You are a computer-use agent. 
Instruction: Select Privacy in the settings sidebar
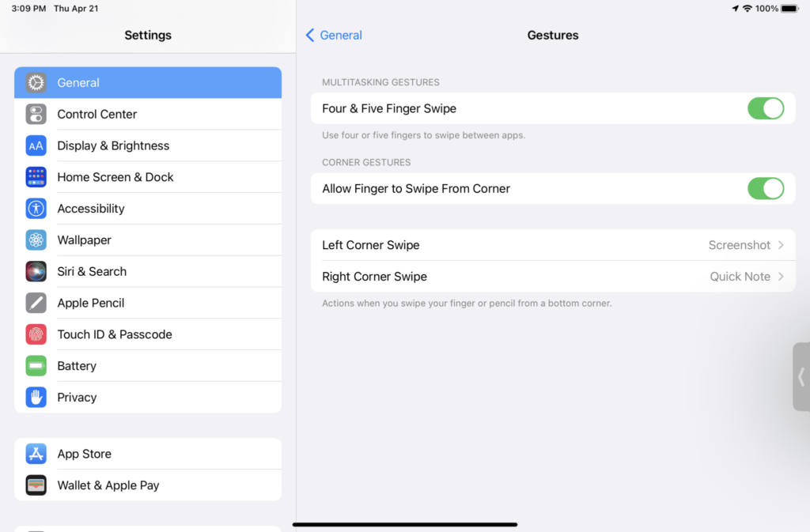(148, 398)
